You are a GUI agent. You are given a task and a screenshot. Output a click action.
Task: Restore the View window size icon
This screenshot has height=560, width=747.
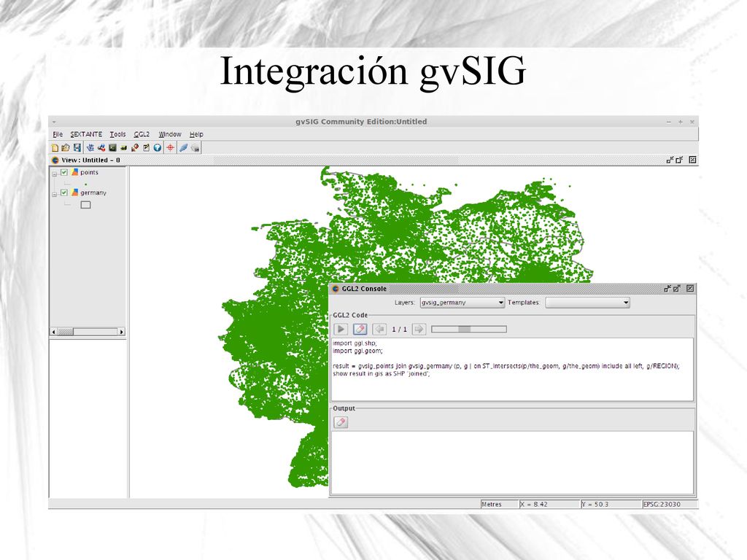click(679, 160)
